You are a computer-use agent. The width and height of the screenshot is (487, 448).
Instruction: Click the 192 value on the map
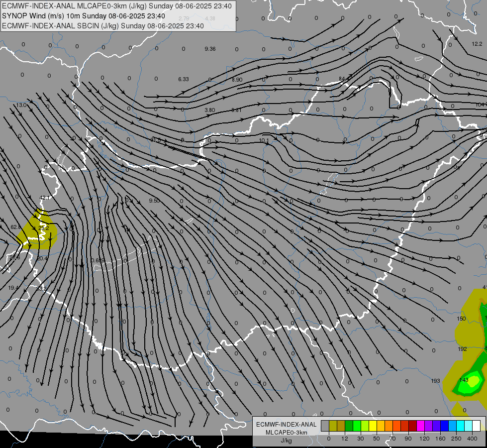click(462, 349)
